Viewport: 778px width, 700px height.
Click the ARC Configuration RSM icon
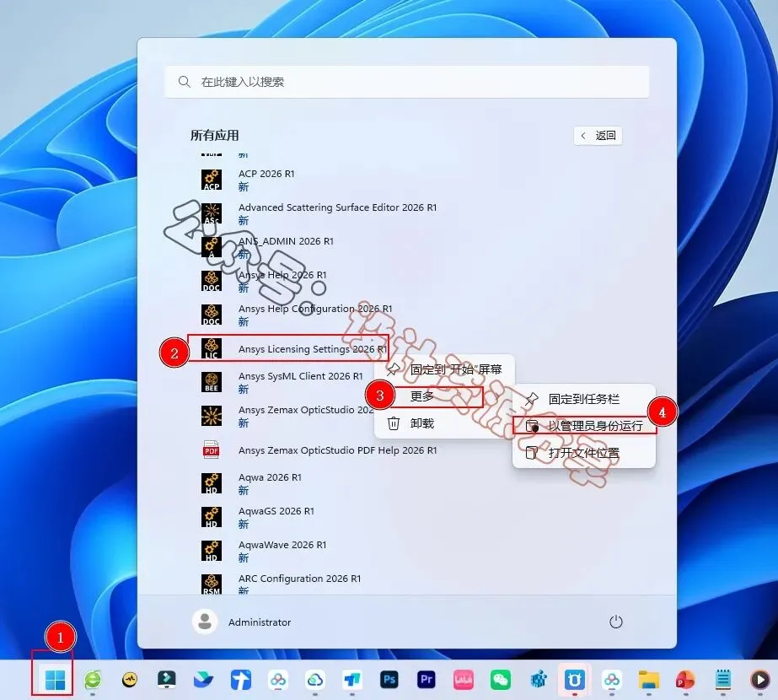[212, 584]
